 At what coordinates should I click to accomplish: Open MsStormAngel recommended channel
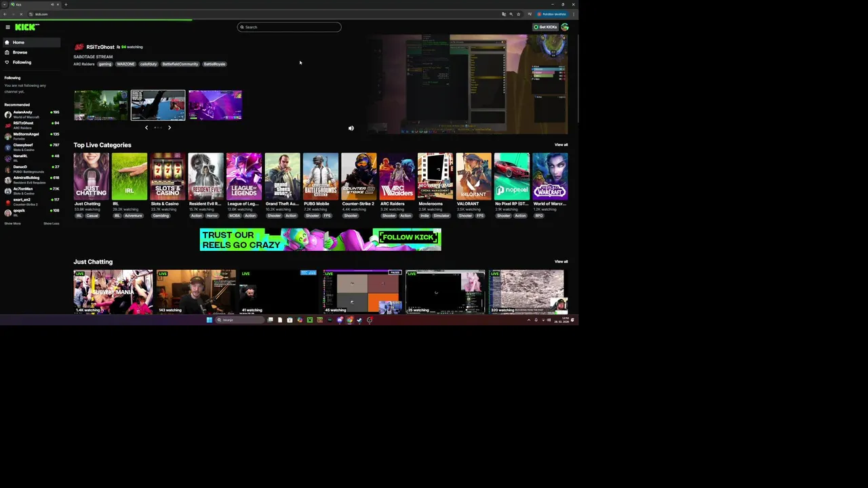click(x=31, y=136)
